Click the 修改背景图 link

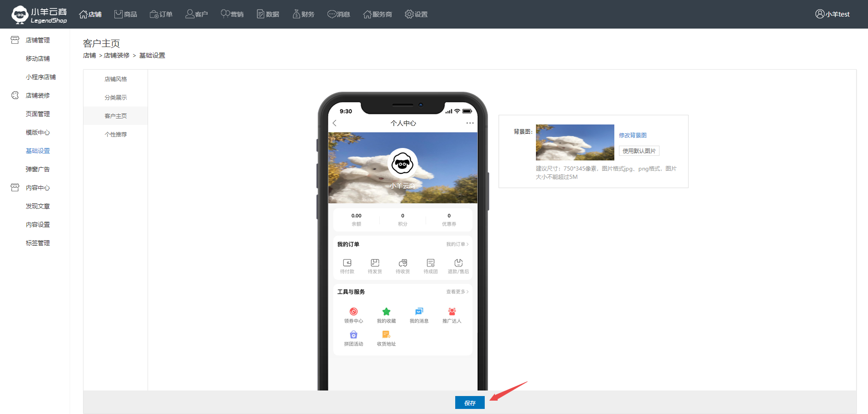tap(632, 136)
